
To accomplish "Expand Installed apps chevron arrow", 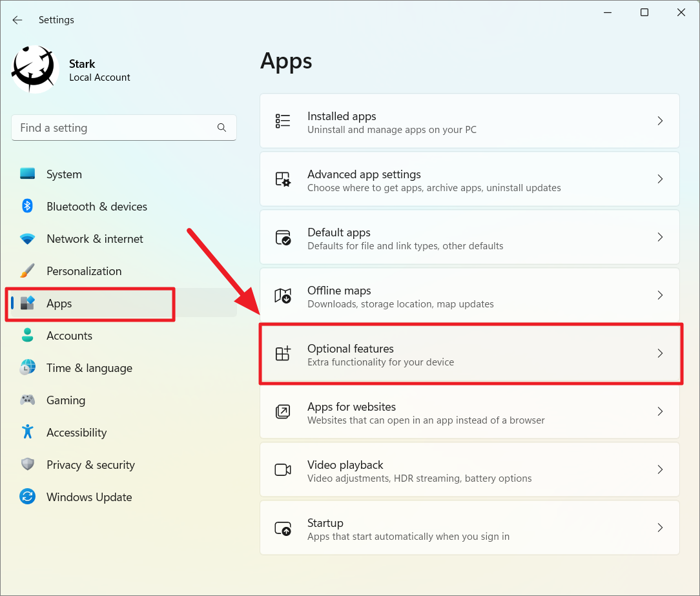I will [x=660, y=121].
